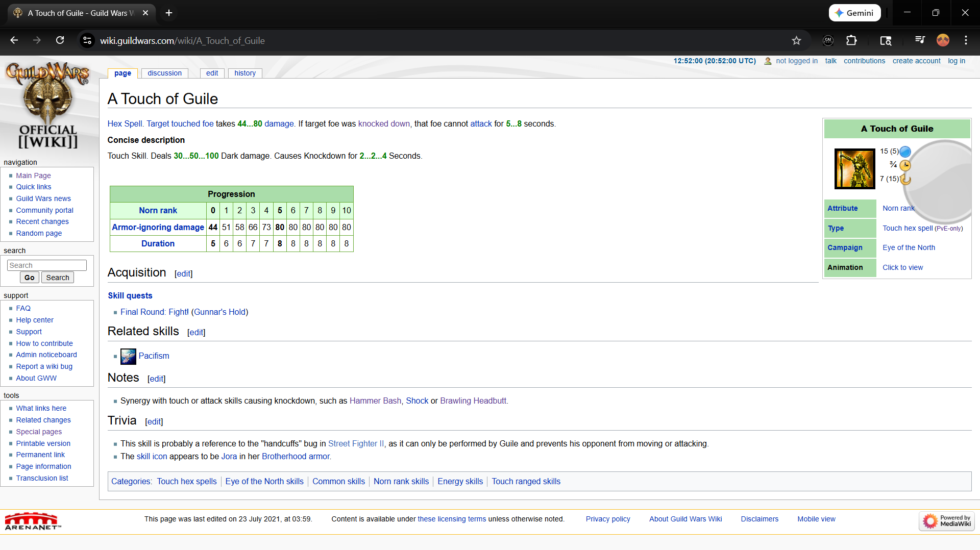Open the Hammer Bash link
Image resolution: width=980 pixels, height=550 pixels.
[375, 401]
